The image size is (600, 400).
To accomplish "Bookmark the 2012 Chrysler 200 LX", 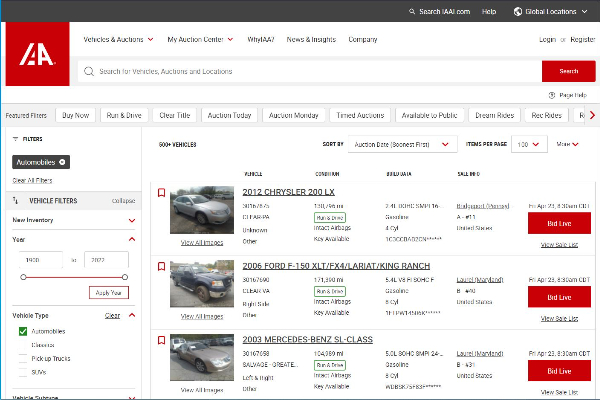I will [x=161, y=193].
